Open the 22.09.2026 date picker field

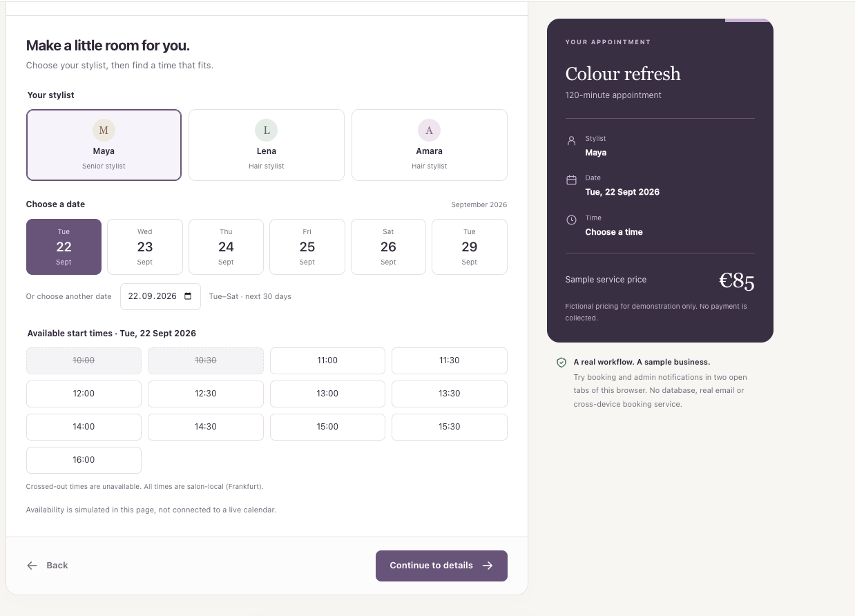pyautogui.click(x=160, y=296)
